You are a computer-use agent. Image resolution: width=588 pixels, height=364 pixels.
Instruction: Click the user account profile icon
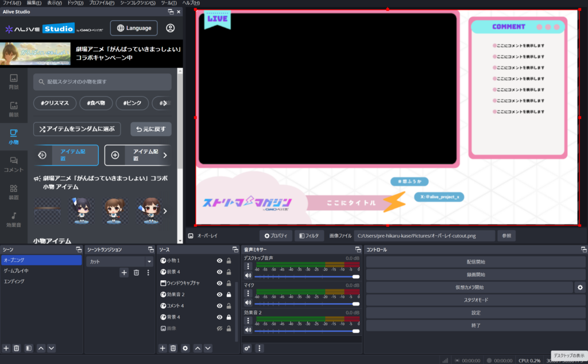pyautogui.click(x=170, y=28)
